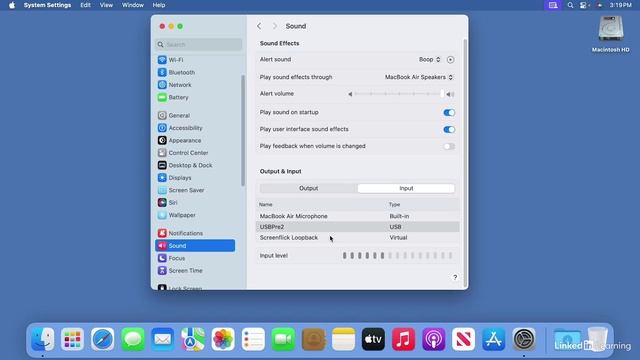Image resolution: width=640 pixels, height=360 pixels.
Task: Click the sidebar scrollbar
Action: click(243, 131)
